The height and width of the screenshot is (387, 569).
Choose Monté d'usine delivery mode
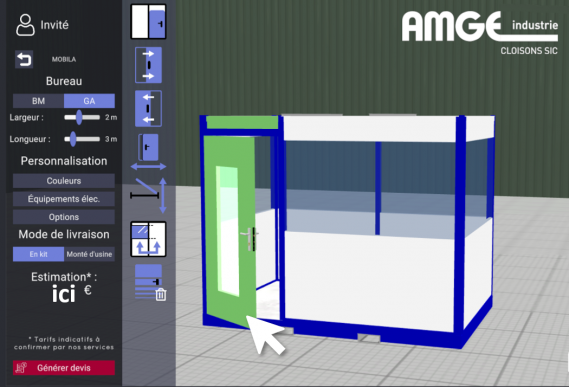[89, 254]
